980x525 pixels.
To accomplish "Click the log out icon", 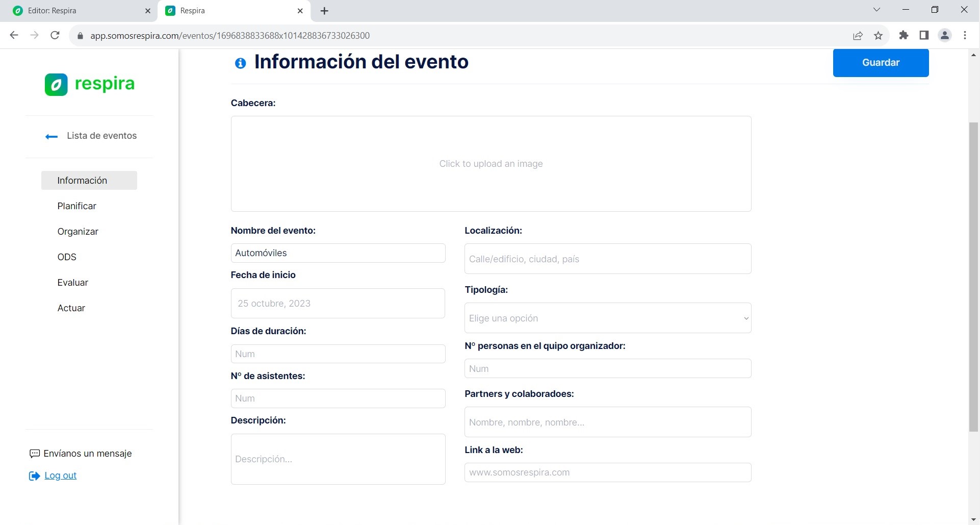I will [34, 476].
